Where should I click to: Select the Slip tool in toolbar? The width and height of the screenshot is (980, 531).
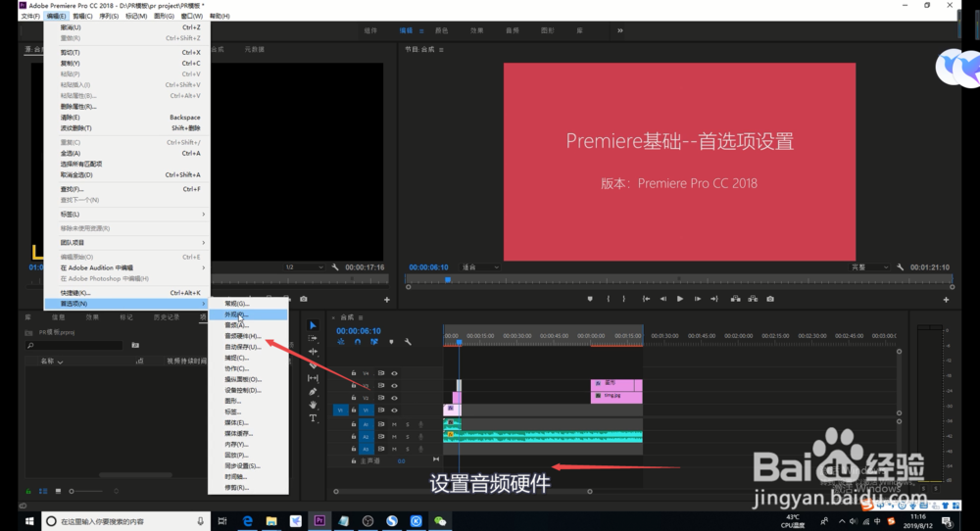pyautogui.click(x=314, y=378)
